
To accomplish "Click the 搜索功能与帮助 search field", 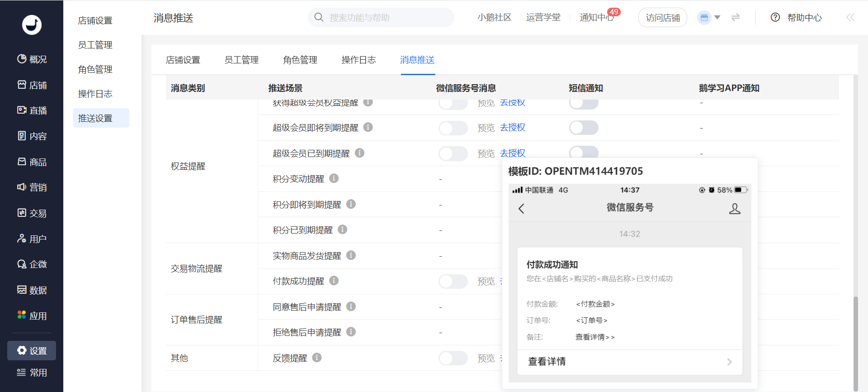I will tap(381, 17).
